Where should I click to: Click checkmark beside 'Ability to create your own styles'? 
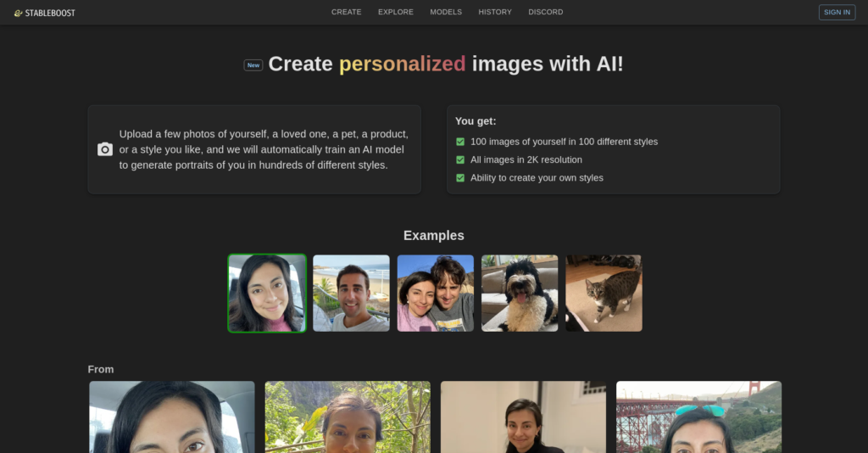460,178
